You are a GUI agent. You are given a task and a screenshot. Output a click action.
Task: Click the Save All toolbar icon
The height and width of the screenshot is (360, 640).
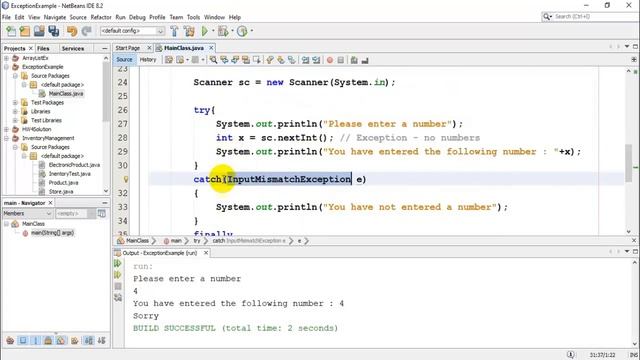(x=54, y=31)
